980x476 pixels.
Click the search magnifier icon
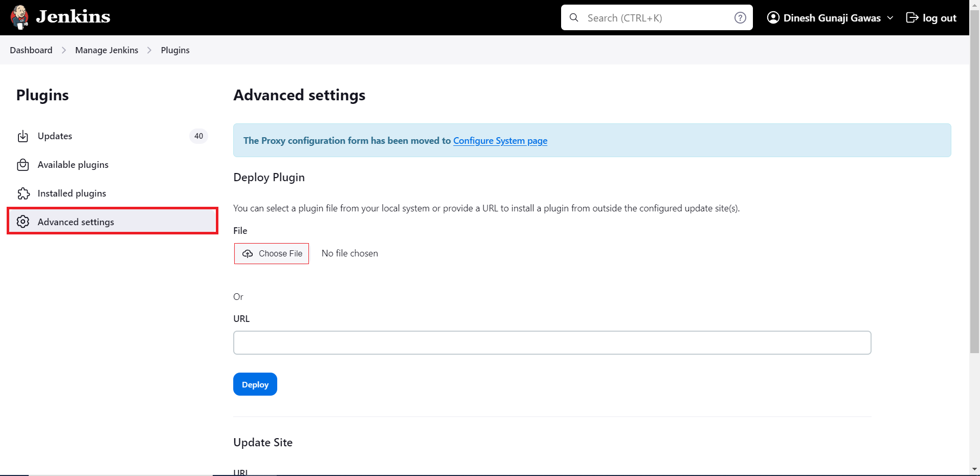coord(574,17)
